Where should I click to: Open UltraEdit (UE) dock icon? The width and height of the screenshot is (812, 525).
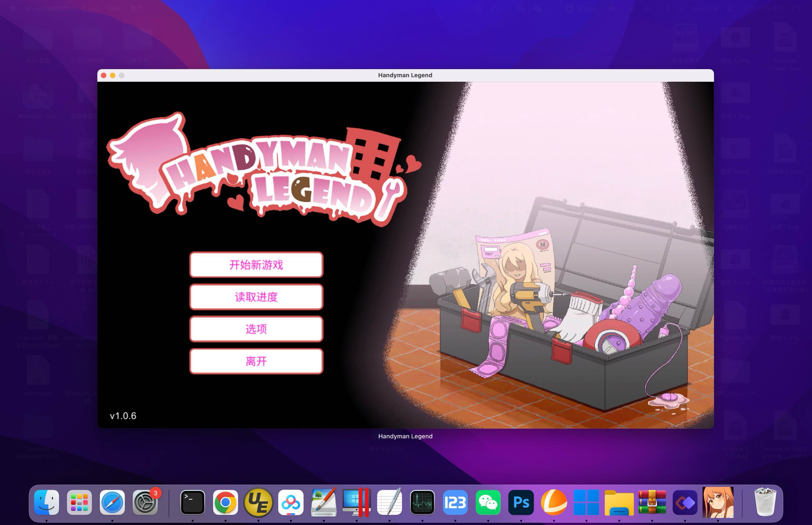coord(258,502)
